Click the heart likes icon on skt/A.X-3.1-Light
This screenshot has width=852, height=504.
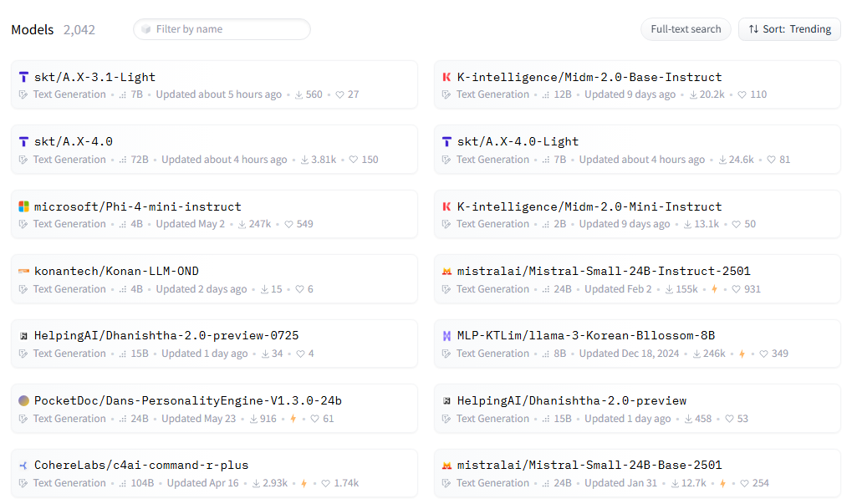(x=339, y=94)
